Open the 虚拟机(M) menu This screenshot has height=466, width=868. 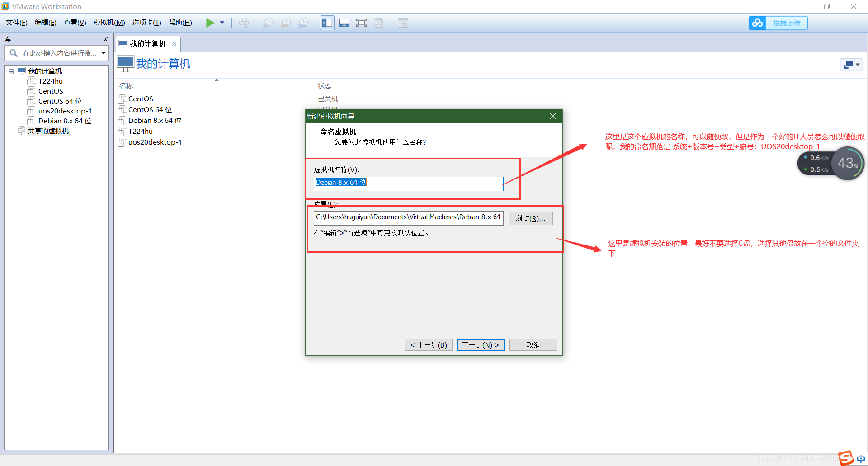pyautogui.click(x=109, y=23)
